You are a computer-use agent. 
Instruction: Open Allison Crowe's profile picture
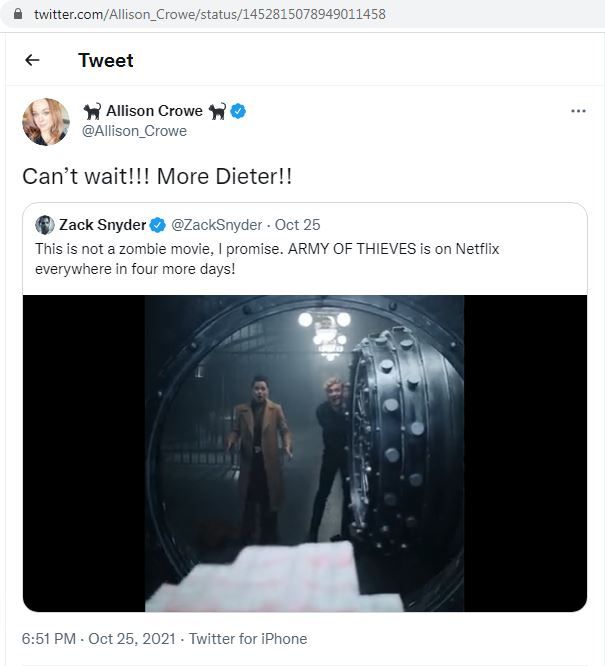tap(46, 121)
